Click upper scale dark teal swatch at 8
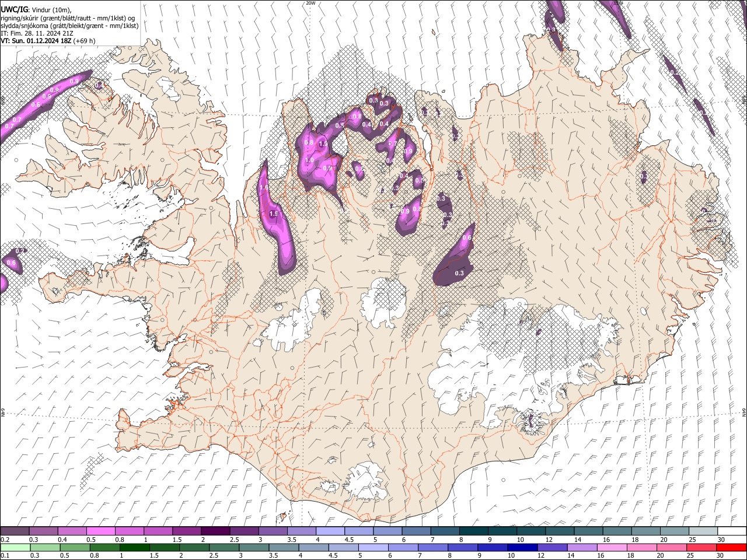Screen dimensions: 747x560 [474, 531]
